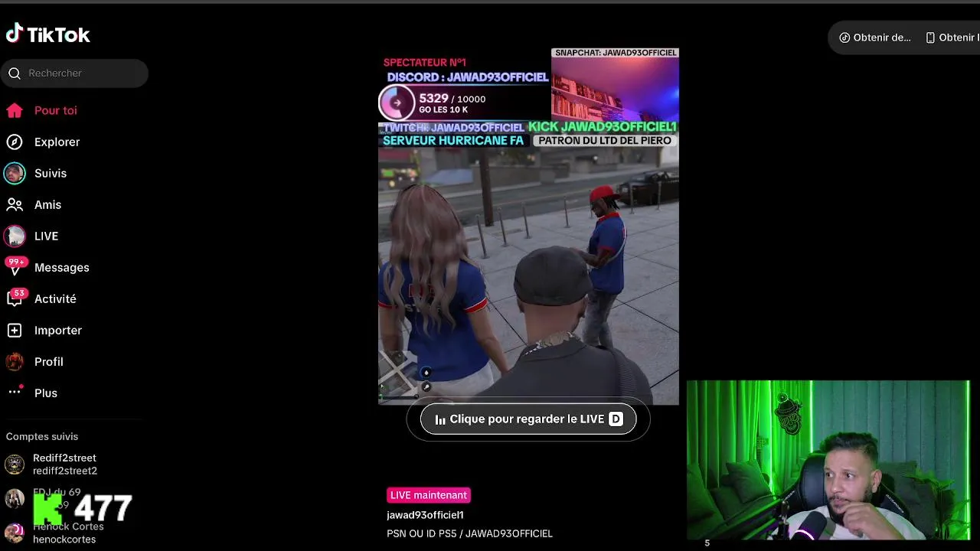Click the Importer plus icon
Image resolution: width=980 pixels, height=551 pixels.
pyautogui.click(x=15, y=330)
